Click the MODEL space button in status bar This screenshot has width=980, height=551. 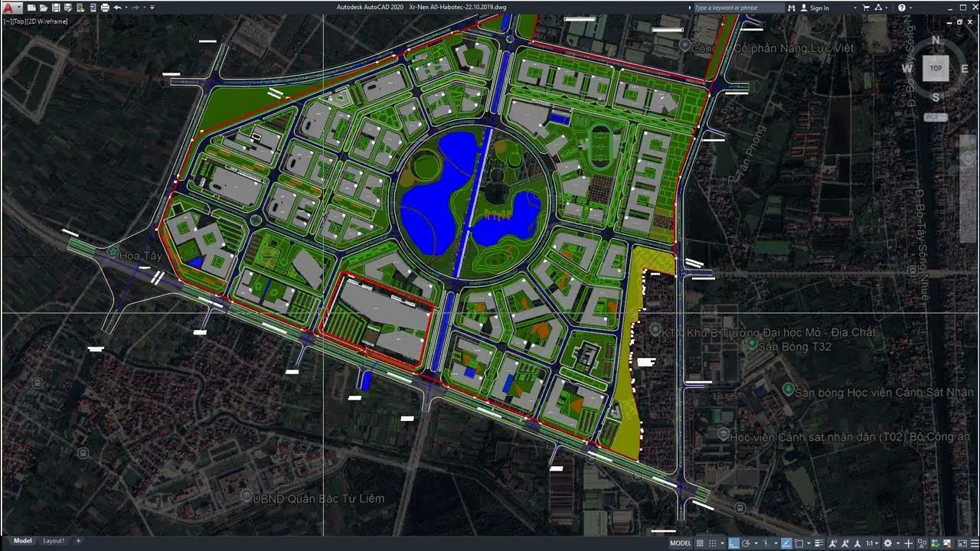(x=680, y=543)
